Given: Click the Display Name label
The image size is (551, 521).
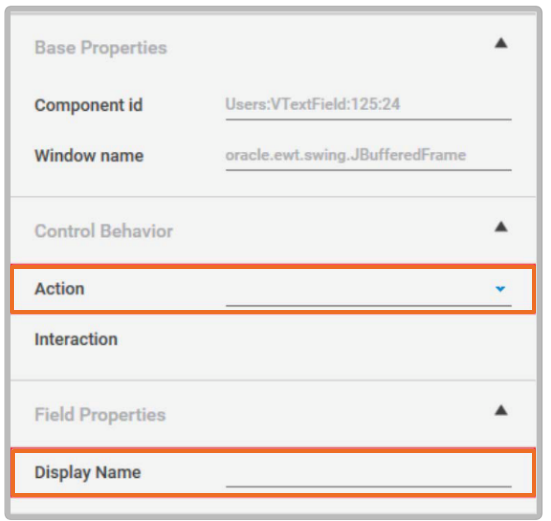Looking at the screenshot, I should [87, 473].
